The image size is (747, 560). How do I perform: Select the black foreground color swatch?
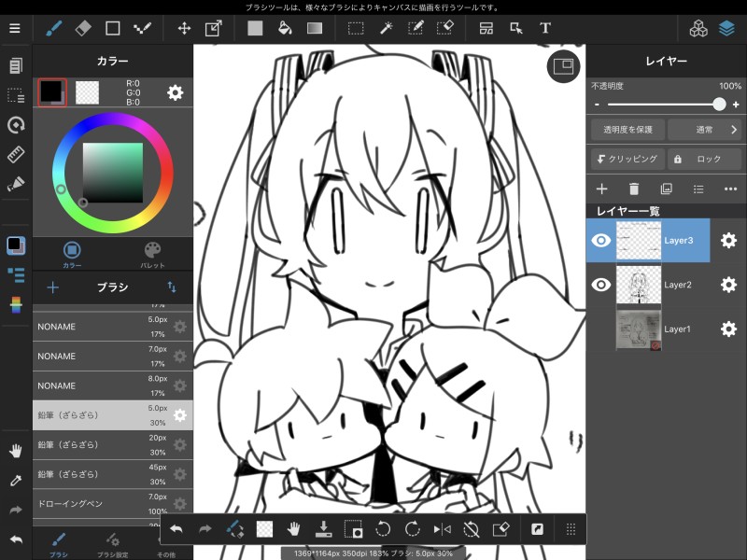pos(52,91)
